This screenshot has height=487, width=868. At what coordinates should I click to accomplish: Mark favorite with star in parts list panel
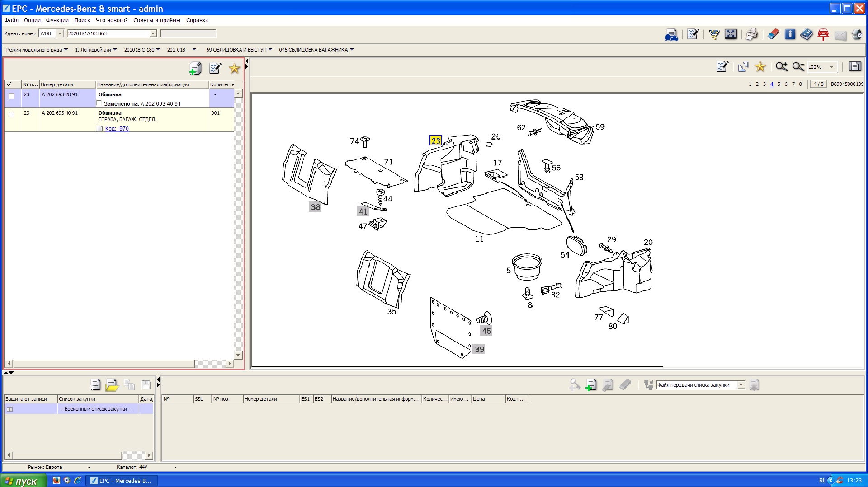pyautogui.click(x=234, y=68)
